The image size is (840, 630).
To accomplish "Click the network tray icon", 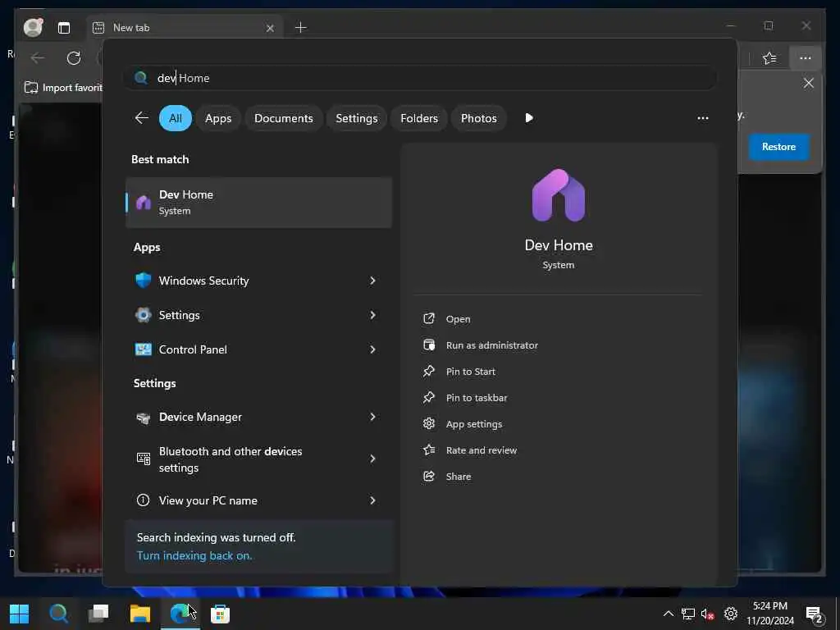I will (x=688, y=614).
